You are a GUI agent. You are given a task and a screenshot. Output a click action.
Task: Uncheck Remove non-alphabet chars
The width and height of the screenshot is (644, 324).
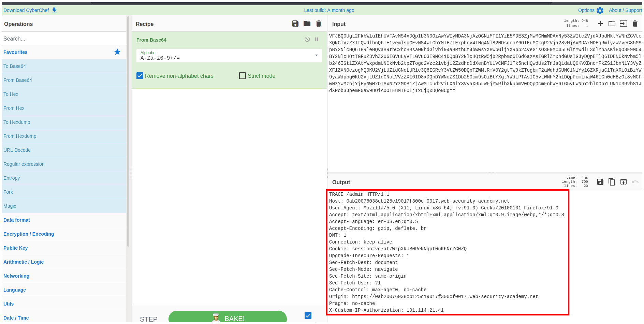click(140, 76)
